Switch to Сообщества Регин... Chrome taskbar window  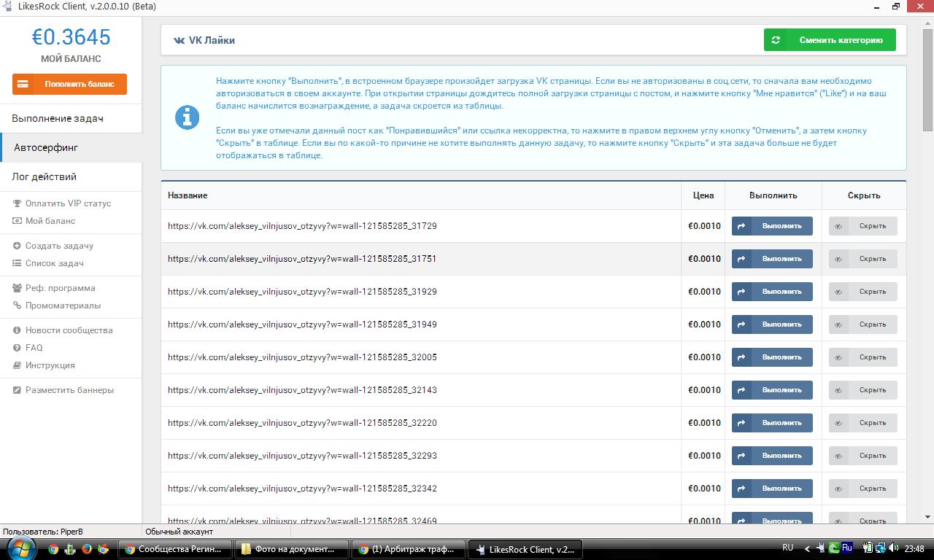tap(177, 549)
